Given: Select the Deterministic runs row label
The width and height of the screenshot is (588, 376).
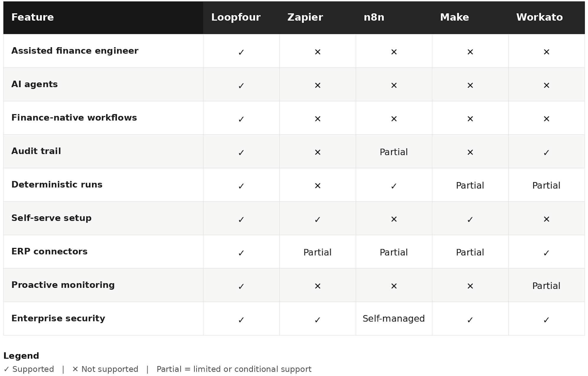Looking at the screenshot, I should [x=57, y=184].
